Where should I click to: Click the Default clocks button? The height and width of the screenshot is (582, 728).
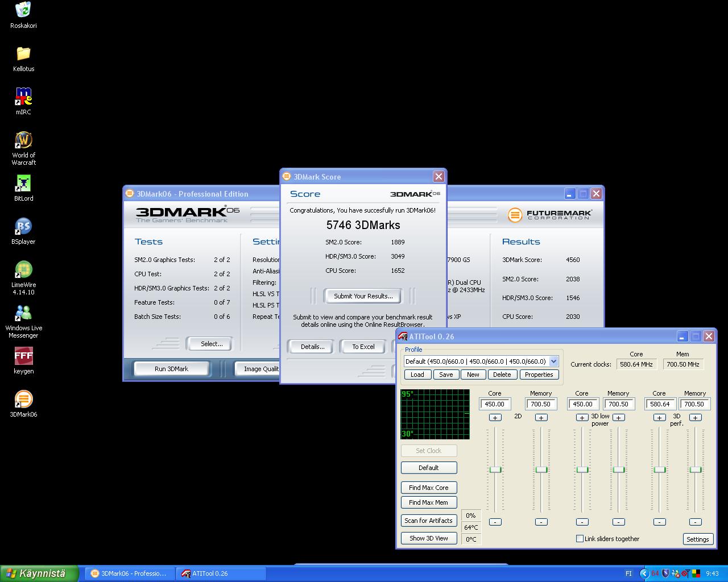(429, 468)
